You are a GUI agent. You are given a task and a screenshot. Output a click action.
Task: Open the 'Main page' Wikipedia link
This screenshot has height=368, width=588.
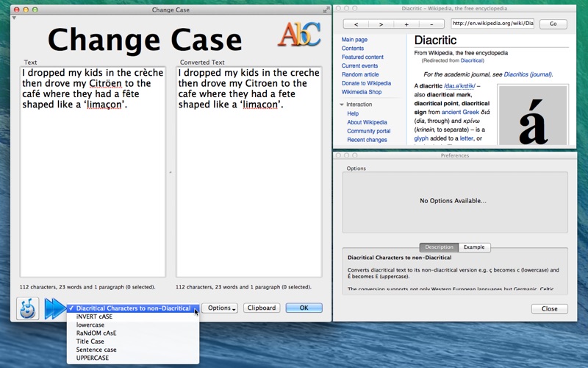354,40
